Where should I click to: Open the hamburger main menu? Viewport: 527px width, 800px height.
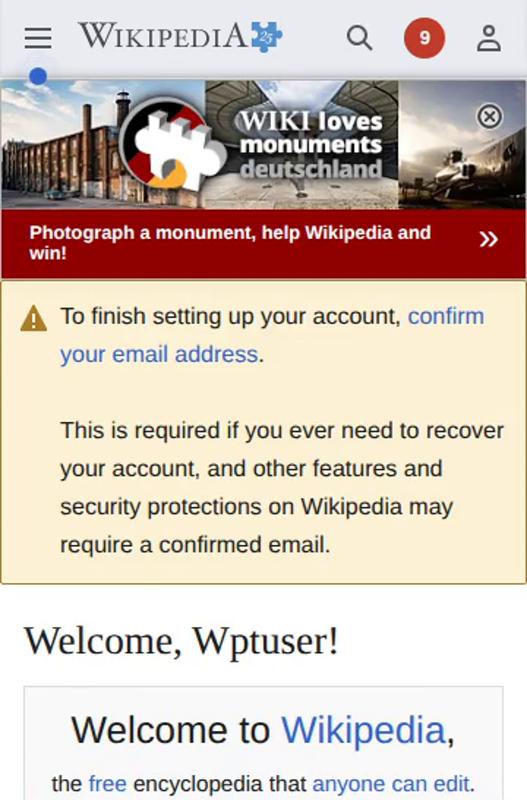38,38
